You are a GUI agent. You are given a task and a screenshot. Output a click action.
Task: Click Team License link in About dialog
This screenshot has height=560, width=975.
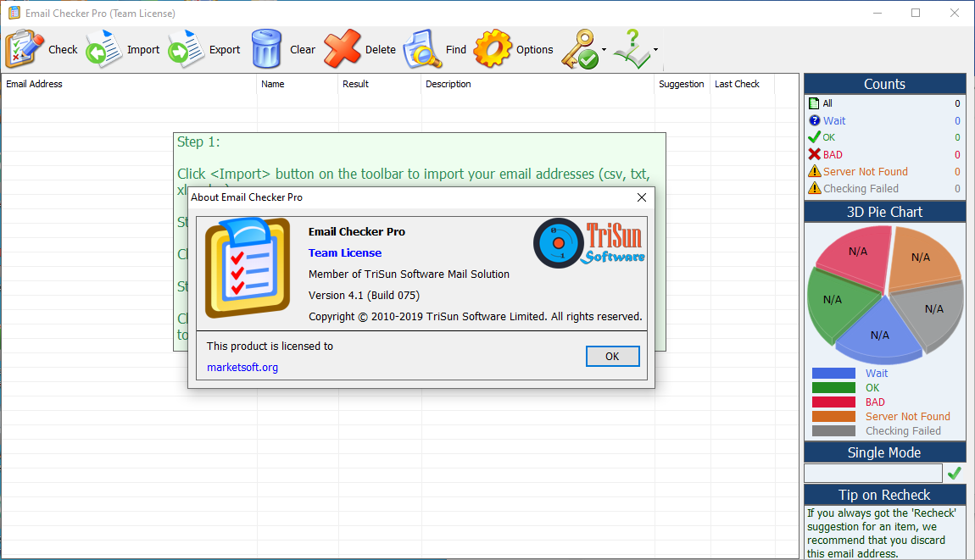[345, 253]
